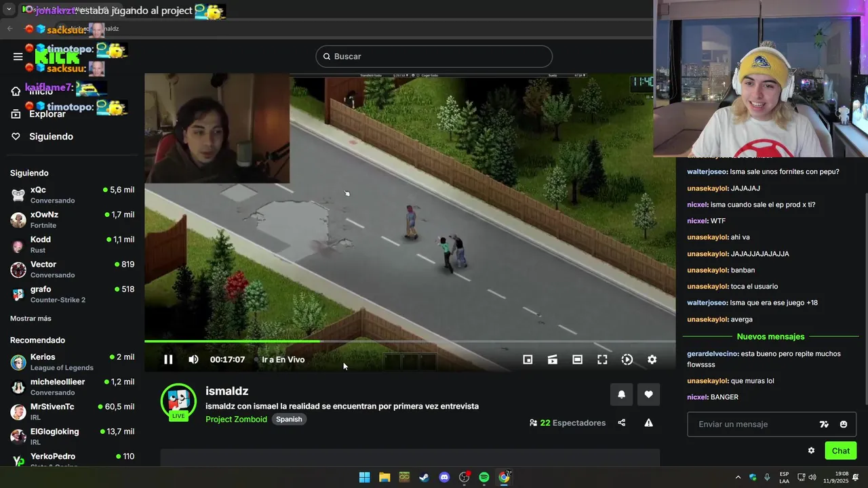The width and height of the screenshot is (868, 488).
Task: Mute the player volume speaker icon
Action: (193, 360)
